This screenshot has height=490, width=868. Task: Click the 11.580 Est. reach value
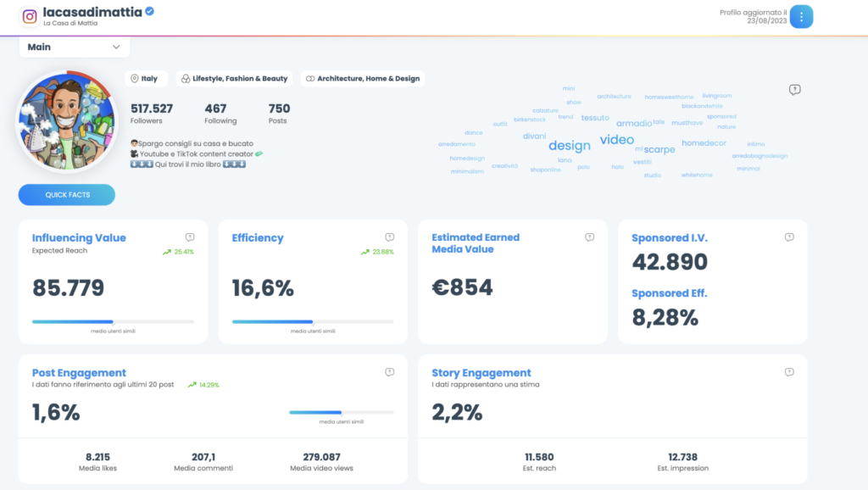pos(539,457)
